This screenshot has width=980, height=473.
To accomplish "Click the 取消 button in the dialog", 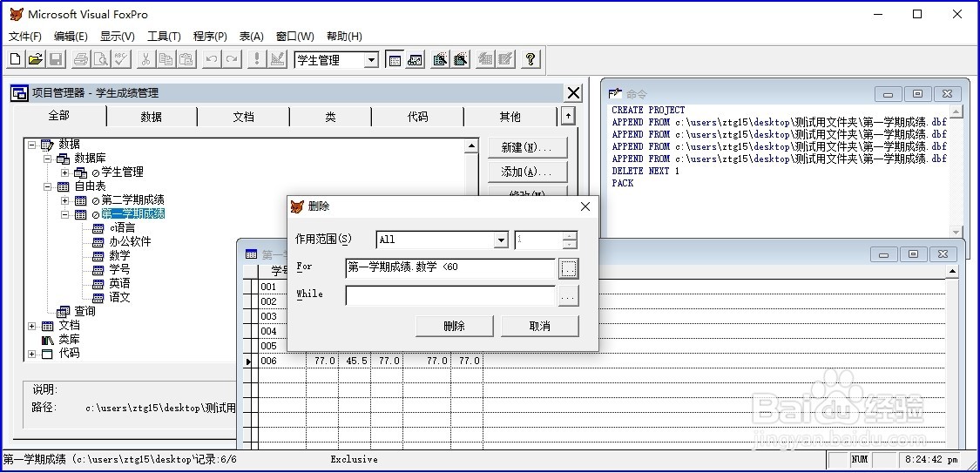I will (x=539, y=326).
